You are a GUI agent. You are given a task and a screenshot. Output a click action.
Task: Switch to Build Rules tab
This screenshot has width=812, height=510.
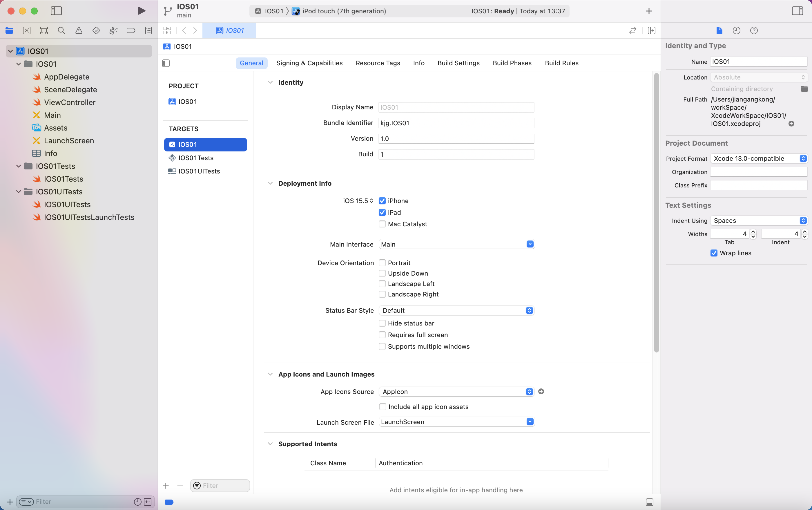[x=561, y=63]
